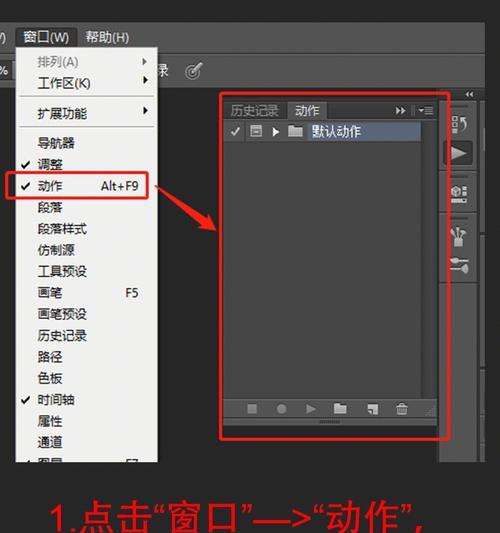Switch to the 动作 panel tab
This screenshot has width=500, height=533.
[307, 111]
